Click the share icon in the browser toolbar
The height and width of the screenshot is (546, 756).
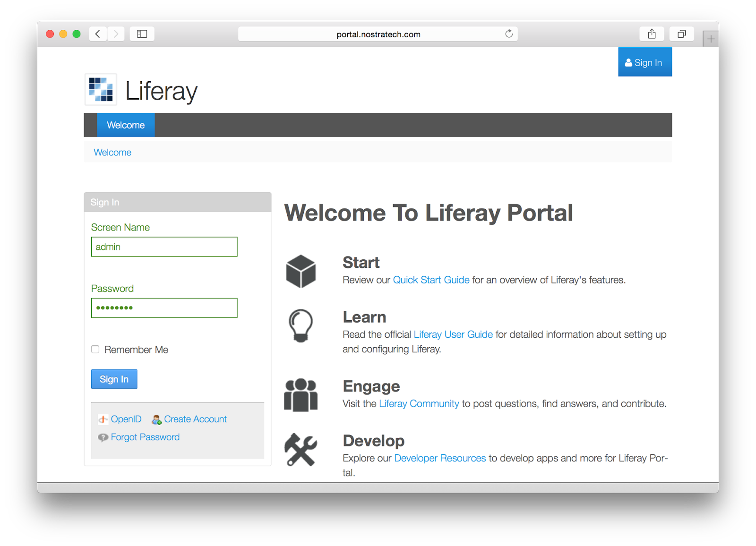point(652,34)
